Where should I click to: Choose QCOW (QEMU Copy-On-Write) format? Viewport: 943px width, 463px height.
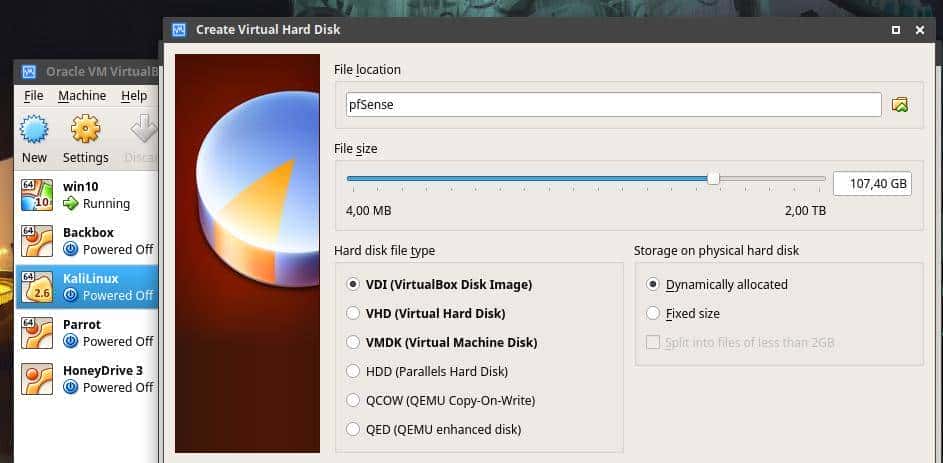point(353,400)
